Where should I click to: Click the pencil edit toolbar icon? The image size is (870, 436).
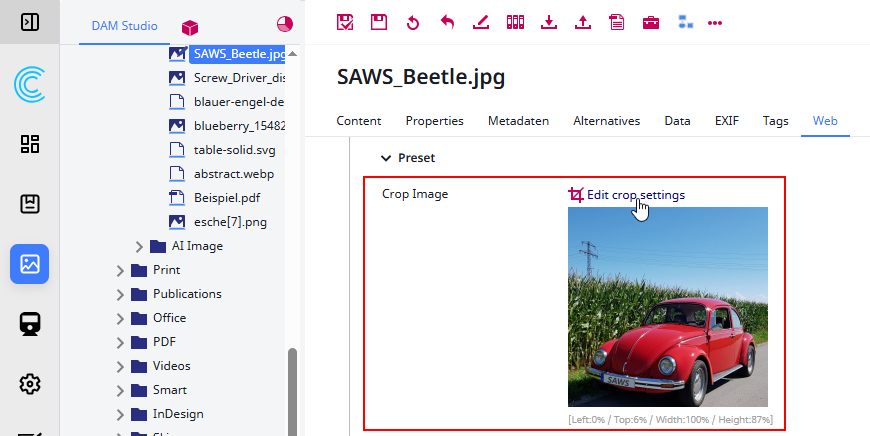(x=481, y=23)
